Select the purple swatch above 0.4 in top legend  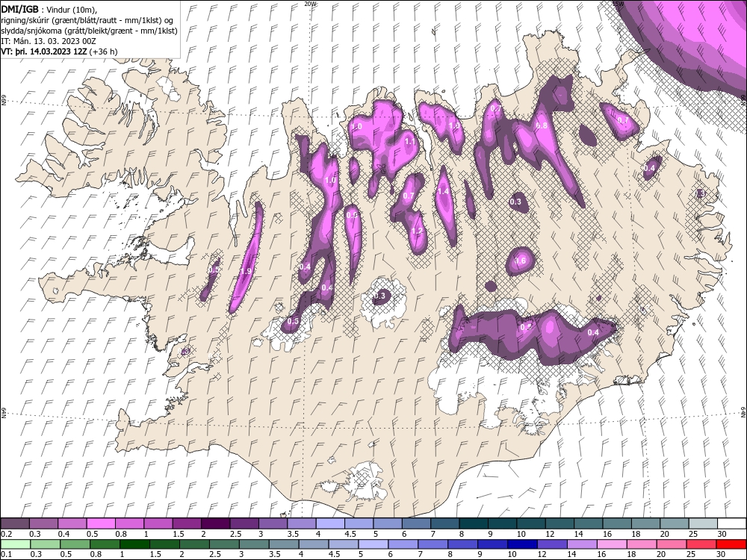[x=72, y=523]
